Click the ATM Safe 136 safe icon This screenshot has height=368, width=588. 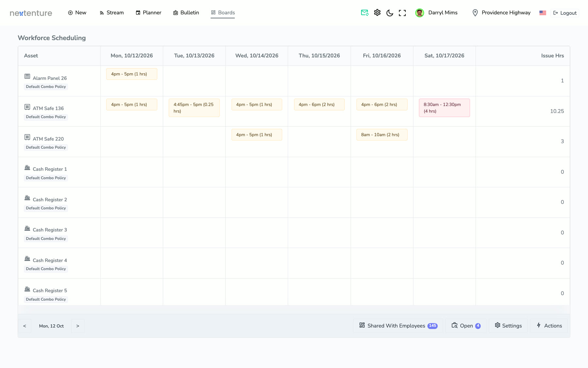pyautogui.click(x=27, y=107)
